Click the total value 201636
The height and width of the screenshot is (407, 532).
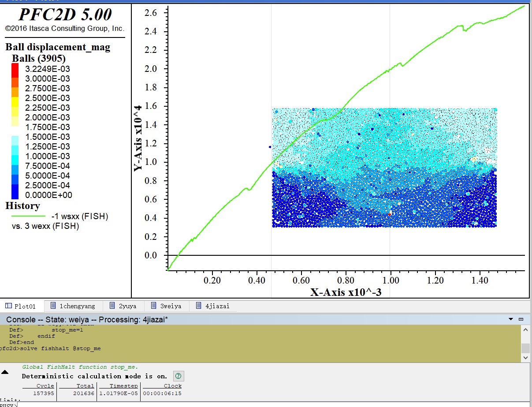point(84,393)
